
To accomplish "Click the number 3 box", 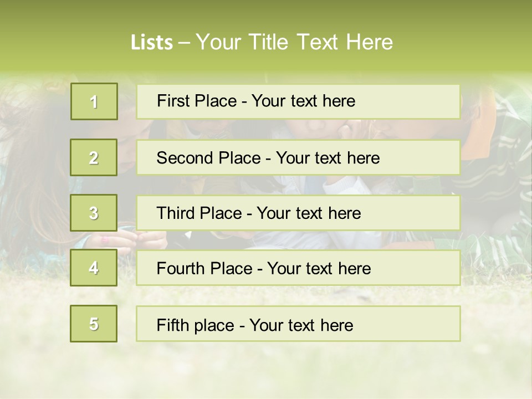I will (x=94, y=213).
